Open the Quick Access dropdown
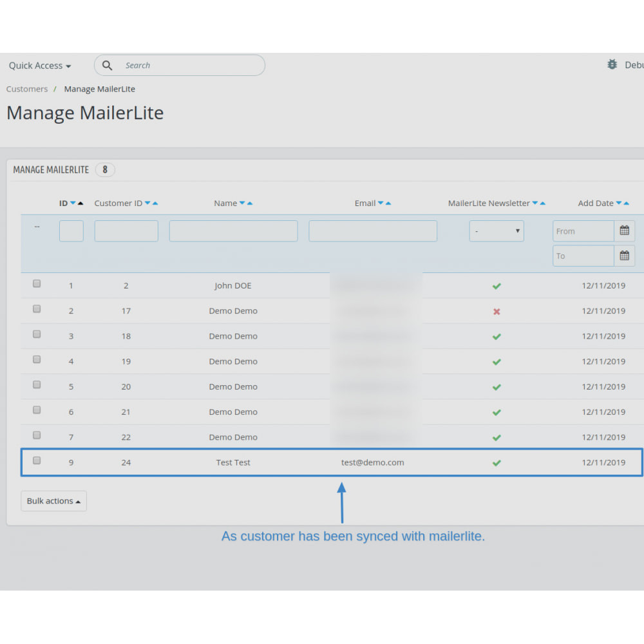 40,66
